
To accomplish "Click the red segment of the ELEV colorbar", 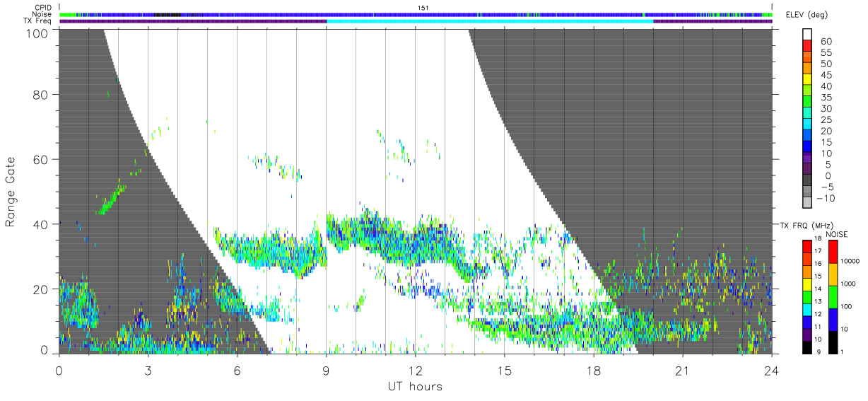I will click(808, 45).
